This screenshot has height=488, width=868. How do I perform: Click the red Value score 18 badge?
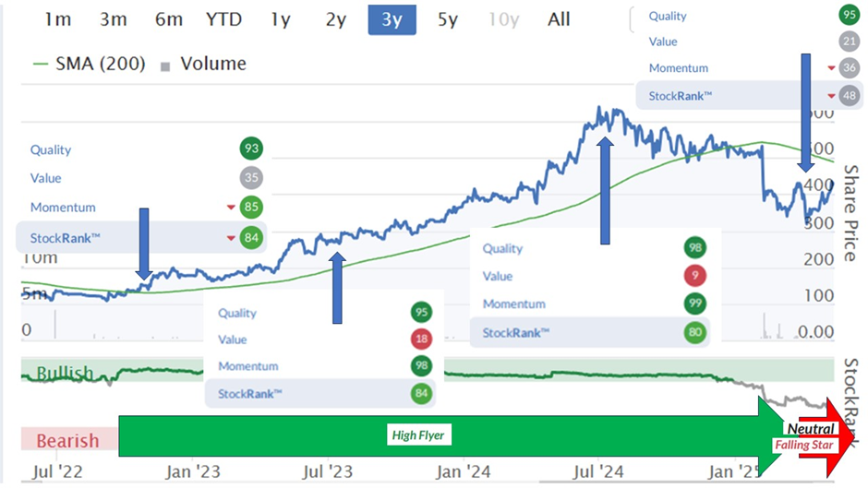tap(421, 339)
